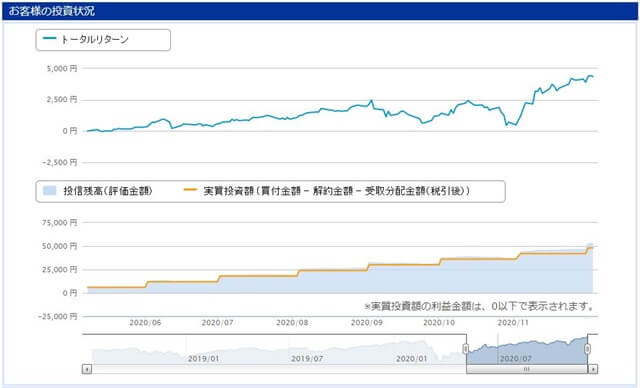Image resolution: width=640 pixels, height=388 pixels.
Task: Click the 2020/08 axis label
Action: [x=292, y=323]
